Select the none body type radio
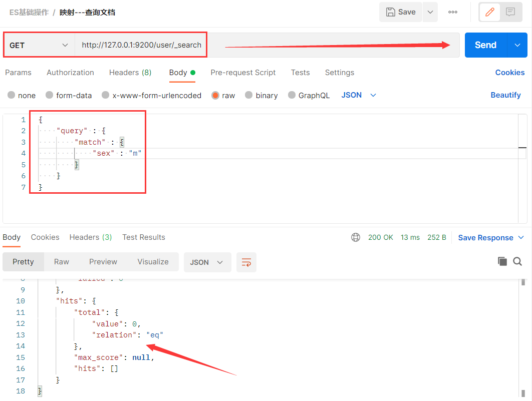 point(11,95)
